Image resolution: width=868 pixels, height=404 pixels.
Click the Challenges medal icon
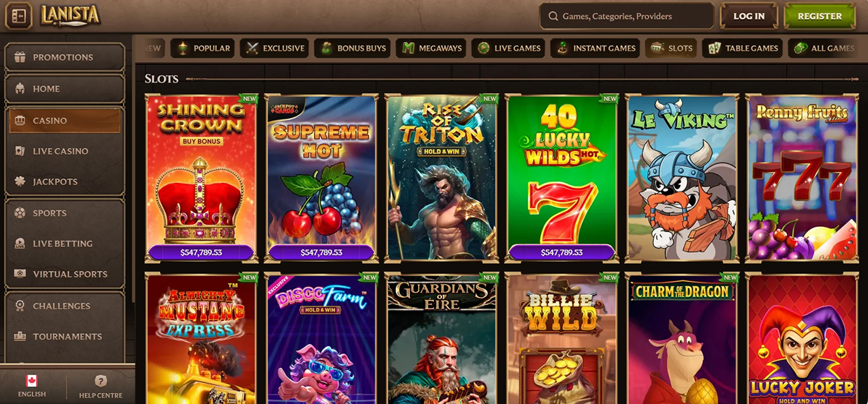pos(20,306)
